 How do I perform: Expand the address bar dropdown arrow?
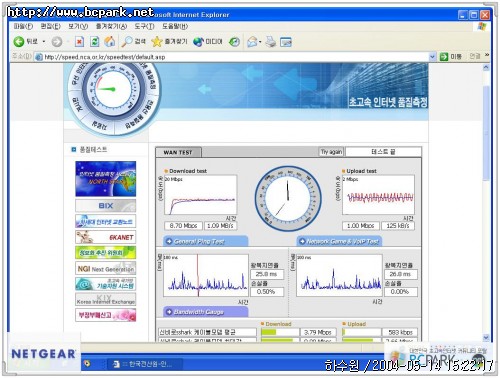(432, 57)
